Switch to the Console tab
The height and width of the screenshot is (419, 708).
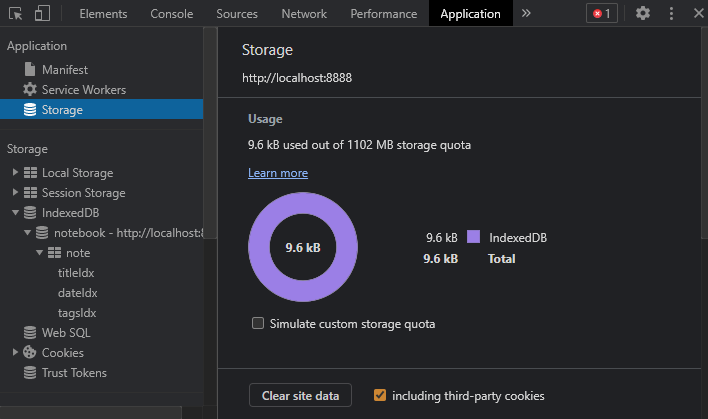tap(172, 14)
